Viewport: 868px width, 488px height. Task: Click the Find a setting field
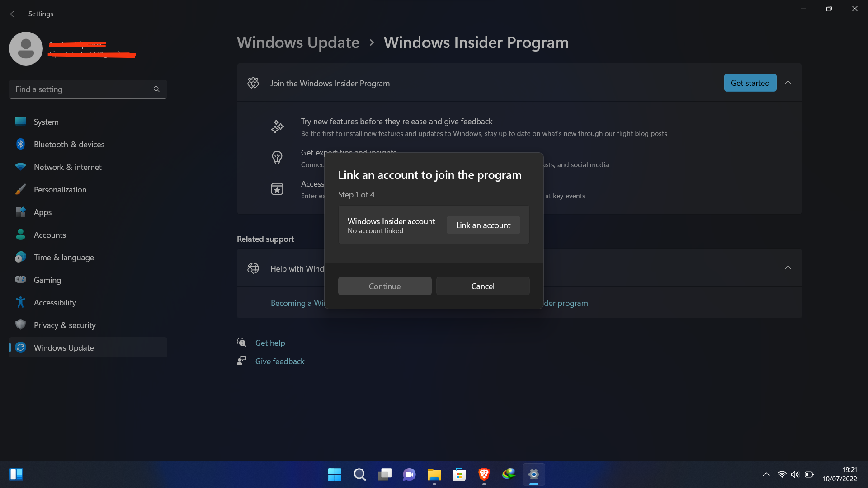click(x=81, y=89)
